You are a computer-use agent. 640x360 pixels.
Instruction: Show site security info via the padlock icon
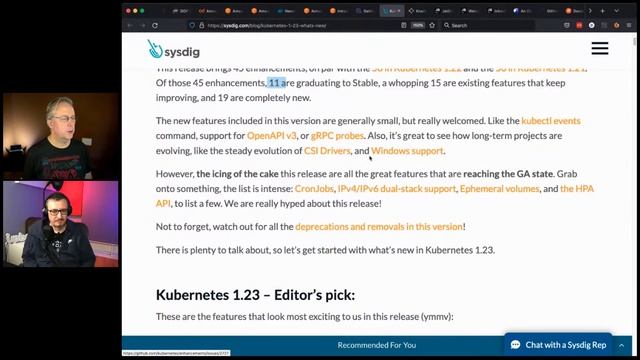[201, 25]
